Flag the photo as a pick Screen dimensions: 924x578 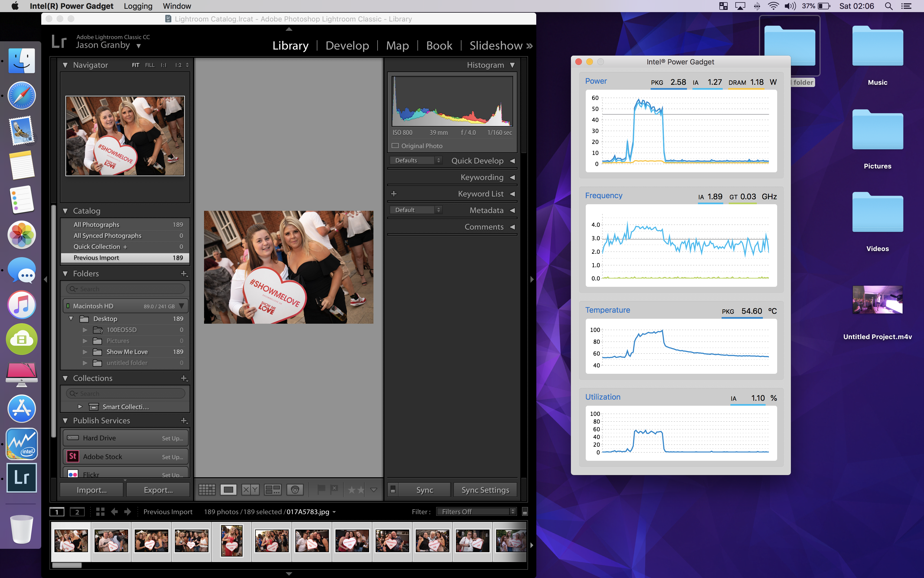pos(321,489)
